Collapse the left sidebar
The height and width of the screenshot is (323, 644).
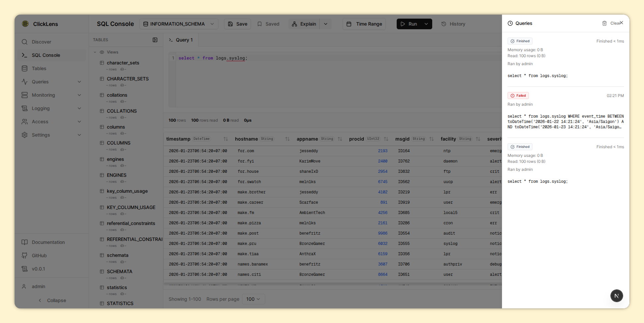pos(52,300)
